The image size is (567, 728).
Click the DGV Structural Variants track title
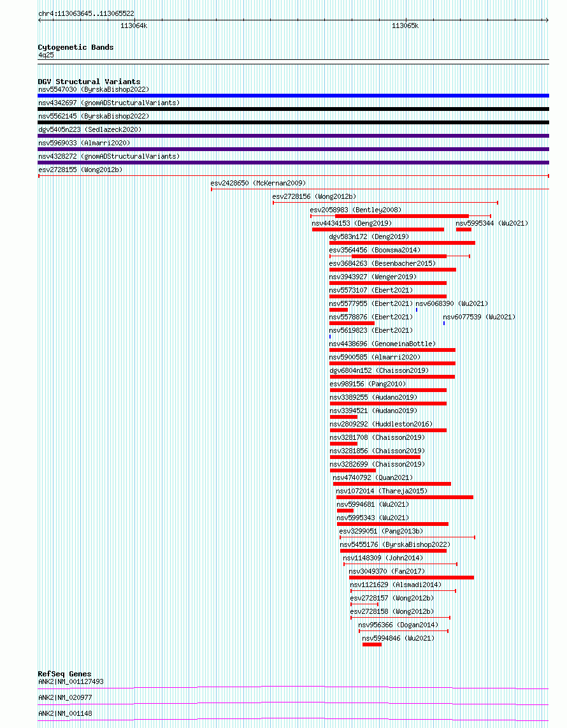(x=89, y=82)
